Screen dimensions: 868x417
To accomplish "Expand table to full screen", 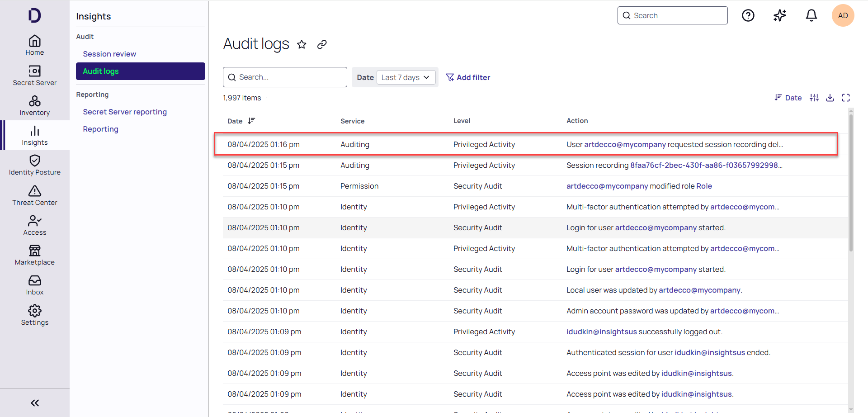I will click(846, 98).
